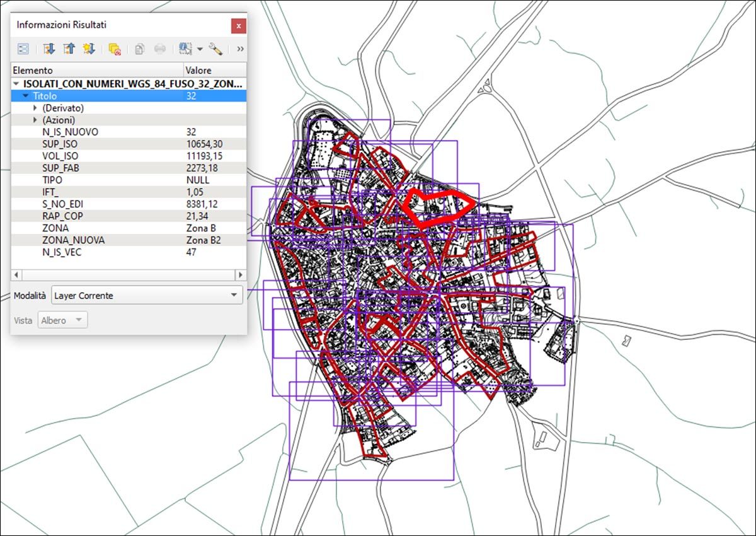
Task: Click the Expand New Results icon
Action: tap(89, 49)
